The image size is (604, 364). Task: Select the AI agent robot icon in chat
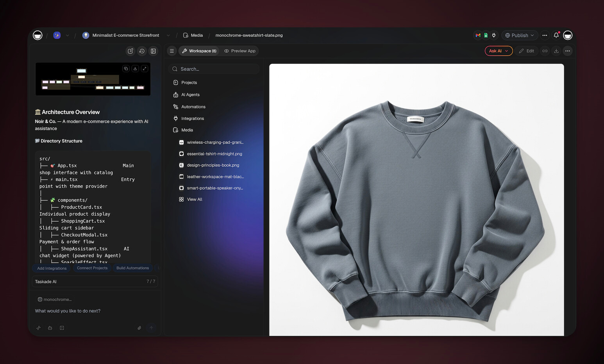coord(50,328)
